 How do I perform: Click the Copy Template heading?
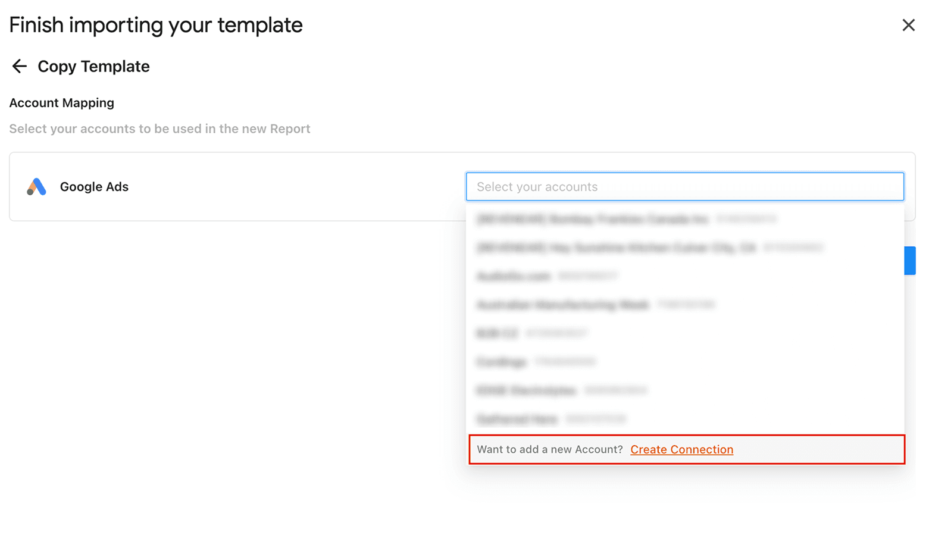[x=93, y=66]
